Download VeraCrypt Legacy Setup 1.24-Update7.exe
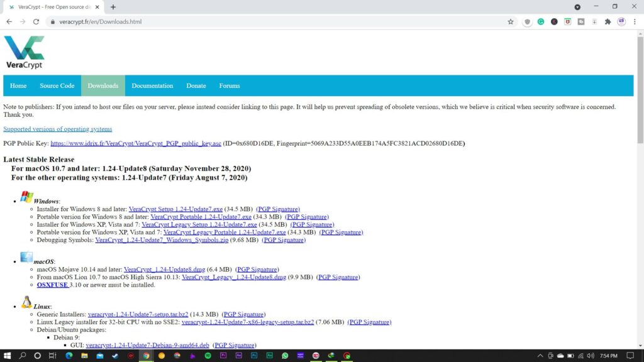644x362 pixels. (x=199, y=224)
